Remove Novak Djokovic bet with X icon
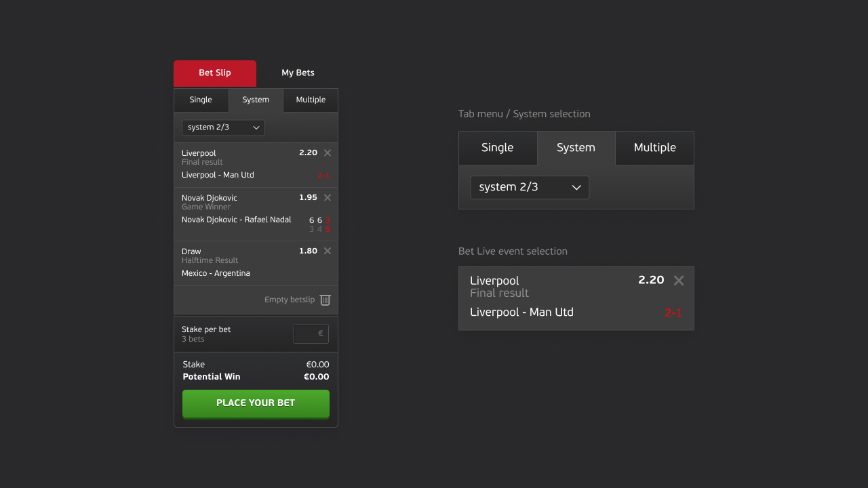Screen dimensions: 868x488 click(x=328, y=198)
